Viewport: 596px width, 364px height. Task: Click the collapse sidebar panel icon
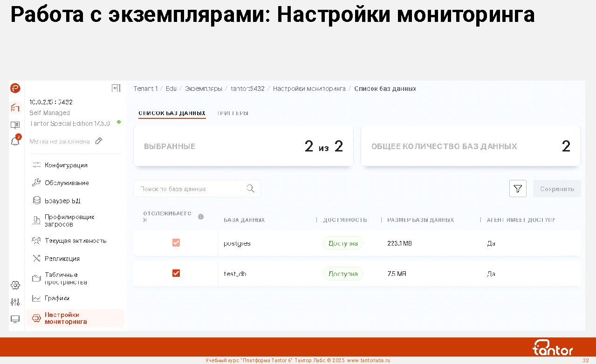(116, 88)
